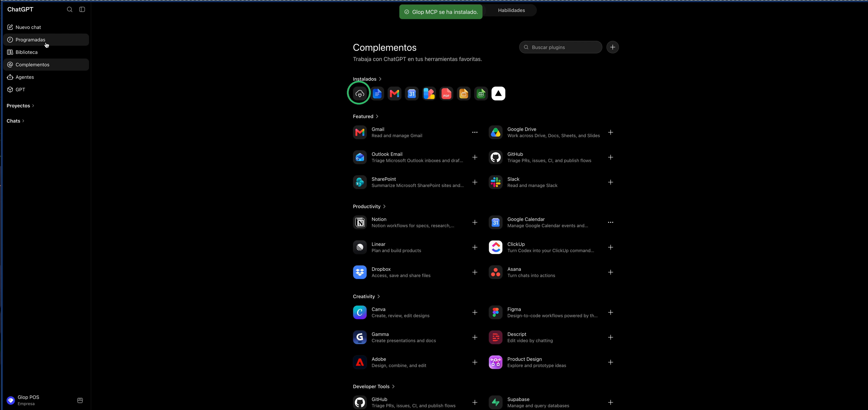Add the GitHub plugin under Developer Tools
This screenshot has width=868, height=410.
coord(474,402)
